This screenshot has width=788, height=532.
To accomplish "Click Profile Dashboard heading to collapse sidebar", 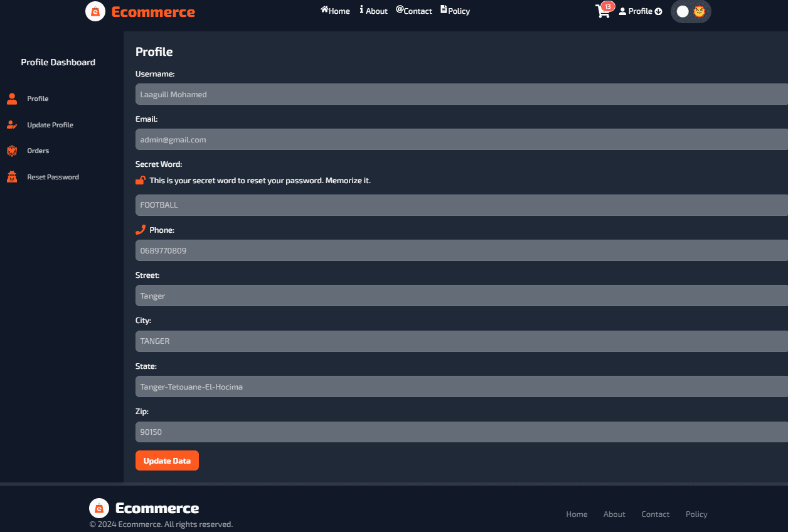I will (58, 62).
